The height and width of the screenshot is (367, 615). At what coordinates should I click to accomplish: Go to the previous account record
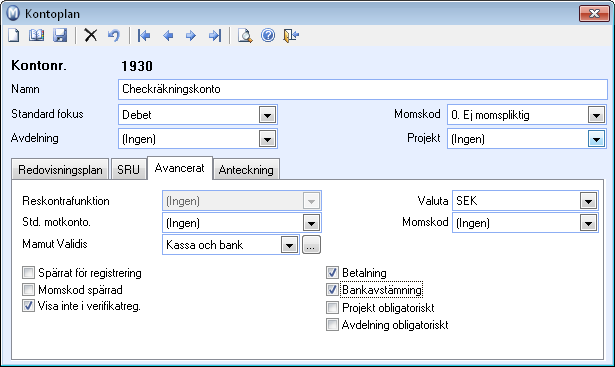[168, 36]
